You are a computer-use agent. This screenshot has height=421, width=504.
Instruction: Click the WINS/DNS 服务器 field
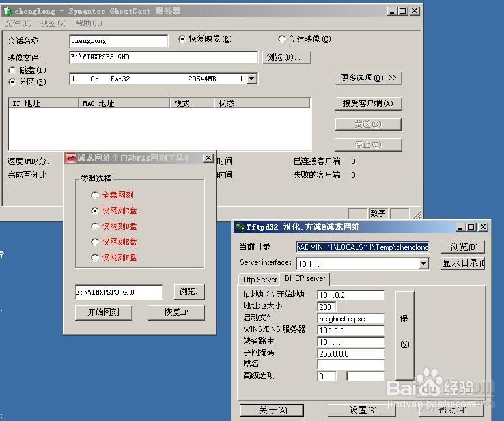point(351,330)
